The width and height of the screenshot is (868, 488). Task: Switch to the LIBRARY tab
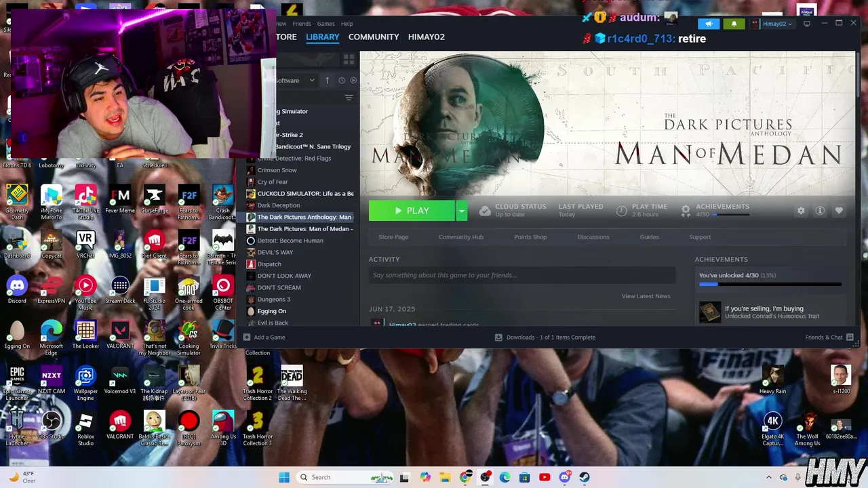coord(322,37)
